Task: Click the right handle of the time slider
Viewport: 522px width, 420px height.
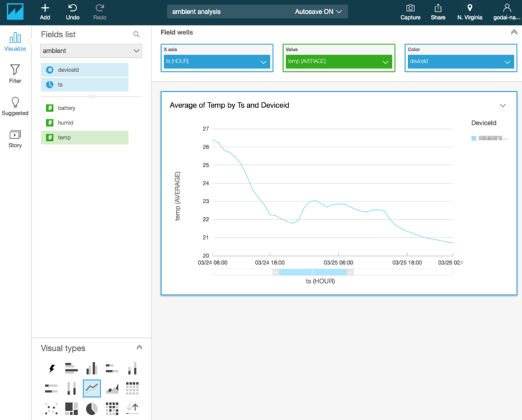Action: (x=350, y=272)
